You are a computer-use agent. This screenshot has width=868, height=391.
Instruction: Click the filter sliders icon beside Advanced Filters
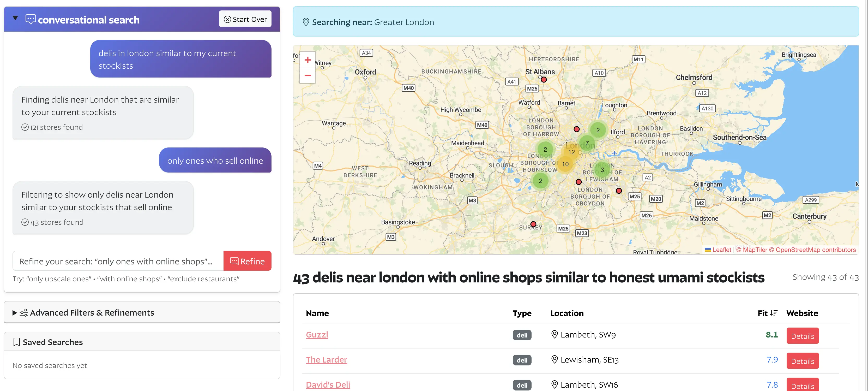click(23, 312)
